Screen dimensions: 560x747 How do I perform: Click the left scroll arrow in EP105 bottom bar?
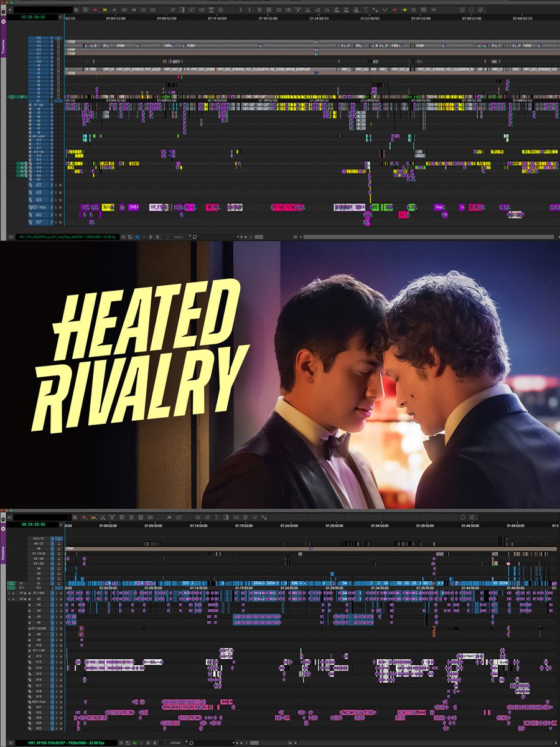click(x=237, y=743)
